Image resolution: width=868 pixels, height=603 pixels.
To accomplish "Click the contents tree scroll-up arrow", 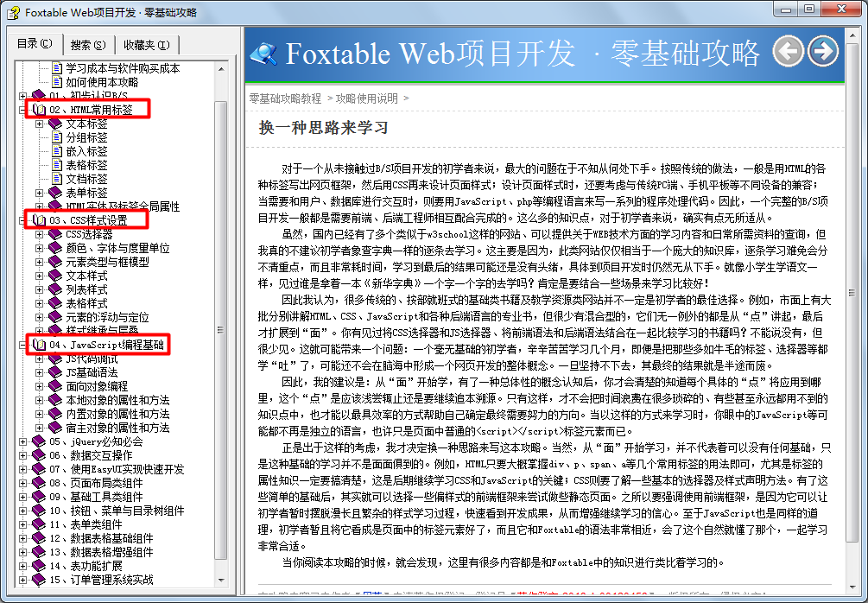I will click(x=221, y=68).
